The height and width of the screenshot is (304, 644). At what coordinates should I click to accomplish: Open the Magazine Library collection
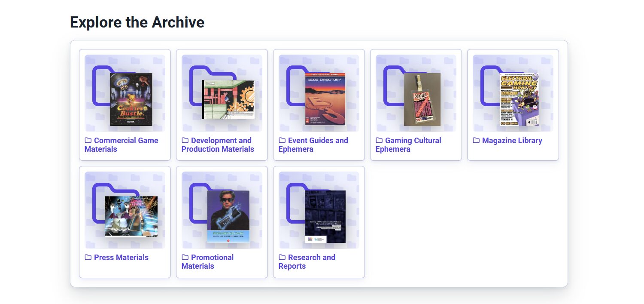point(512,140)
